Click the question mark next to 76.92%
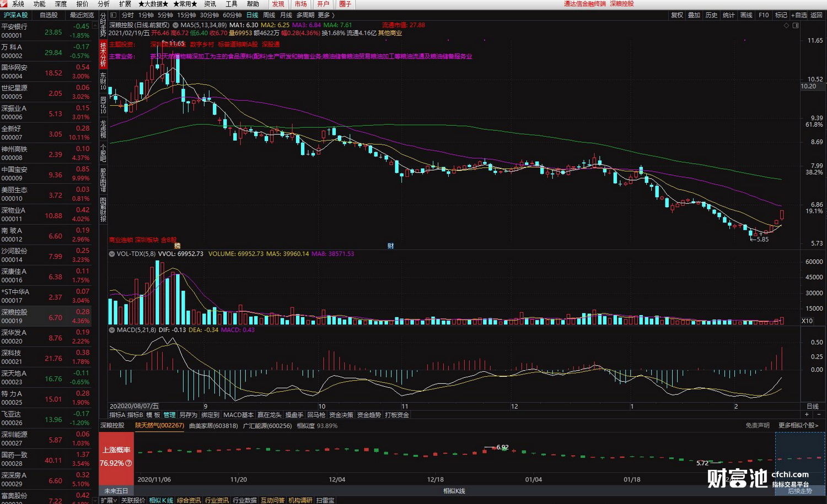Image resolution: width=827 pixels, height=504 pixels. tap(128, 463)
